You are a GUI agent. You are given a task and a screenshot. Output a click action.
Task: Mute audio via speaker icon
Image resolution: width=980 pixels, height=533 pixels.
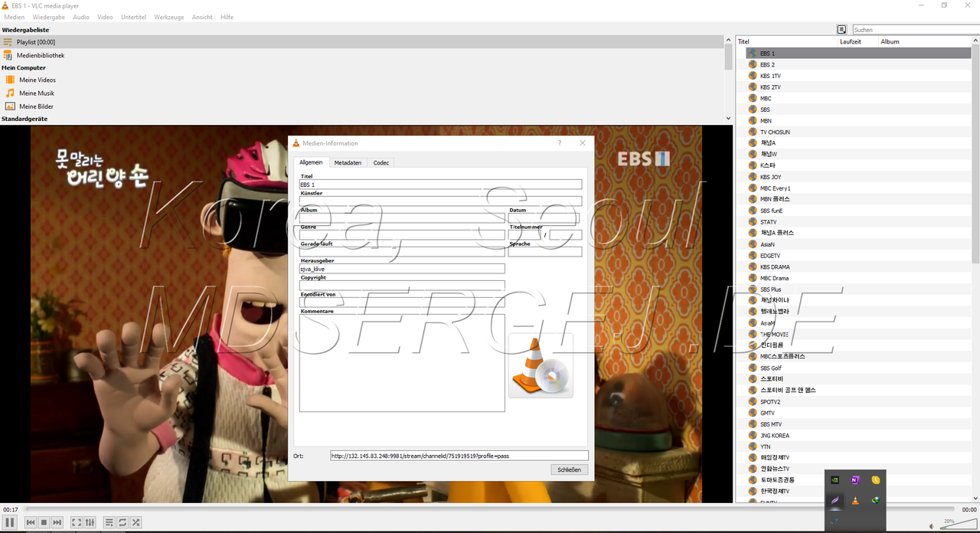pos(932,526)
